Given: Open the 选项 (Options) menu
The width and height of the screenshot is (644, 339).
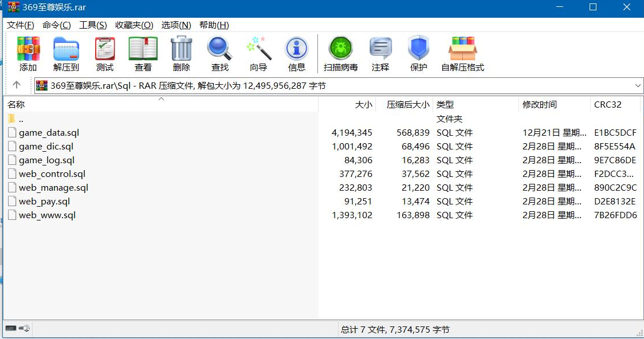Looking at the screenshot, I should 172,25.
